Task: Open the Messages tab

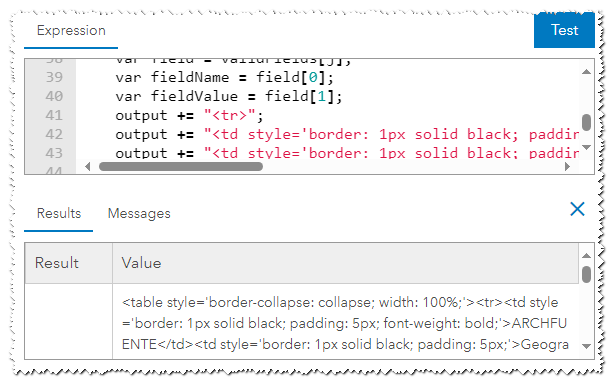Action: [139, 213]
